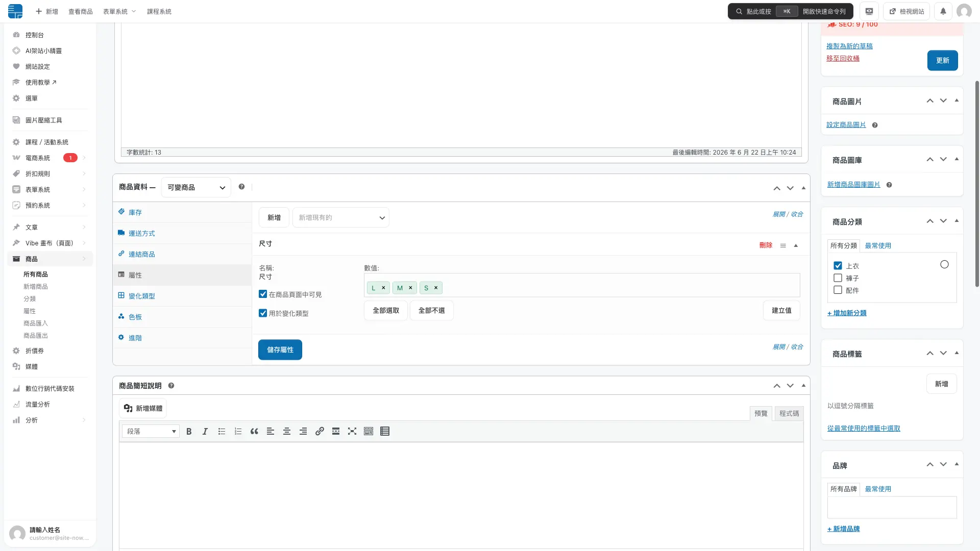Toggle fullscreen mode in the editor toolbar
The height and width of the screenshot is (551, 980).
pyautogui.click(x=352, y=432)
